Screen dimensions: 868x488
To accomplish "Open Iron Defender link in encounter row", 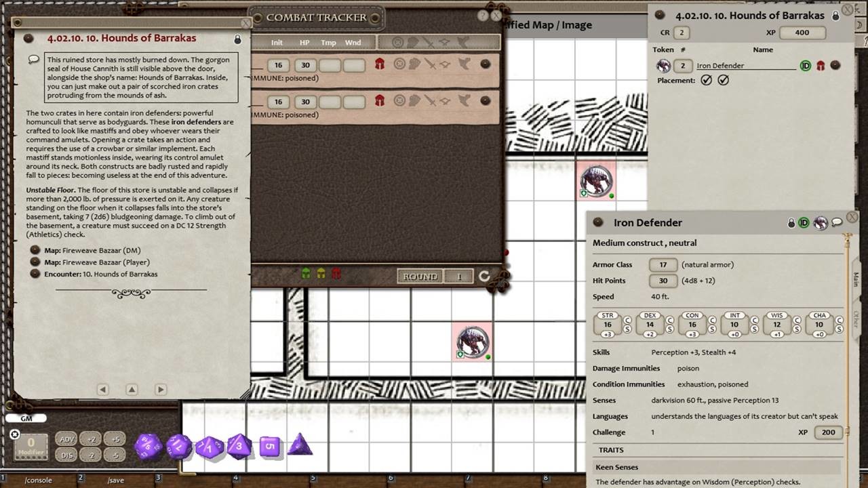I will (x=835, y=66).
